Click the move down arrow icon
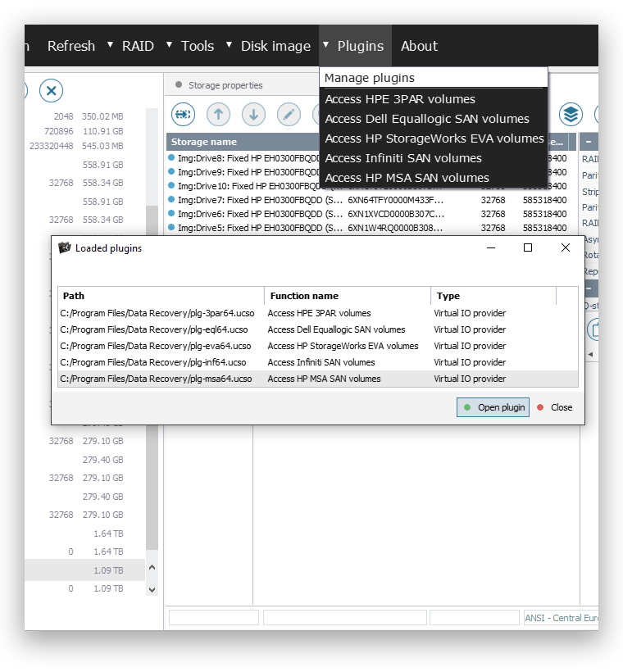 pos(253,115)
